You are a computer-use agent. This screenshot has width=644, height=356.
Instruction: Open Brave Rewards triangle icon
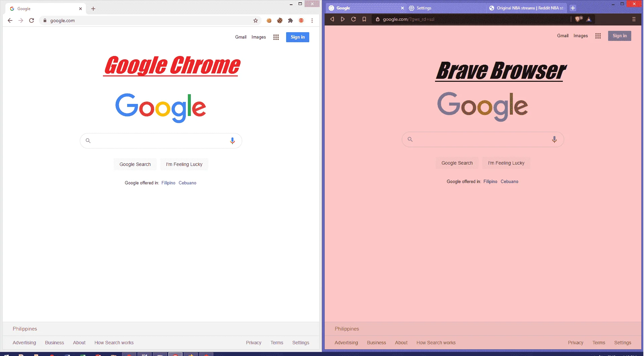(x=589, y=19)
